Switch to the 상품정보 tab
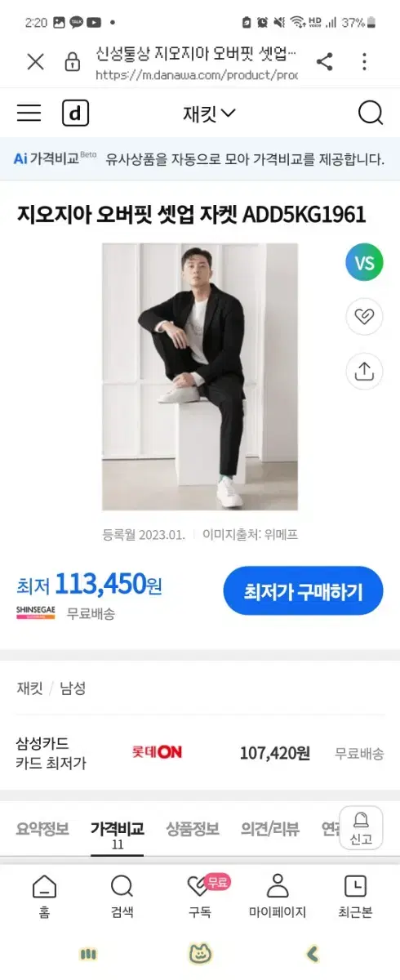This screenshot has width=400, height=980. coord(193,829)
